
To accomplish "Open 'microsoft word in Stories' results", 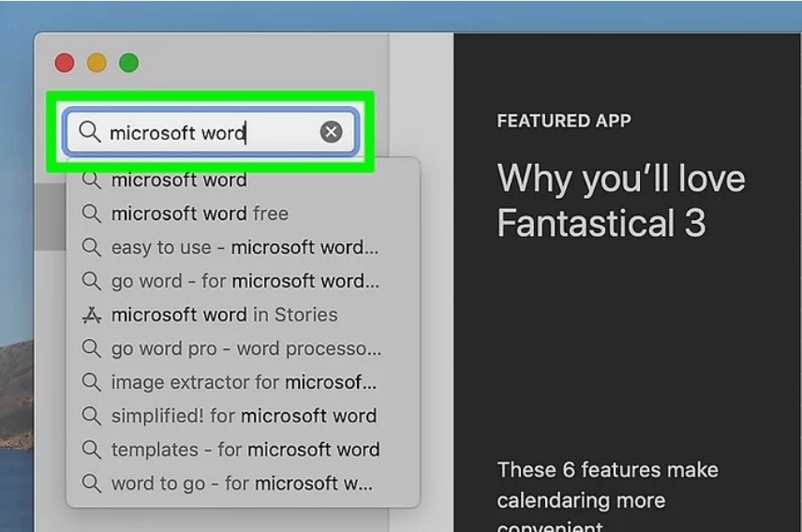I will click(243, 315).
